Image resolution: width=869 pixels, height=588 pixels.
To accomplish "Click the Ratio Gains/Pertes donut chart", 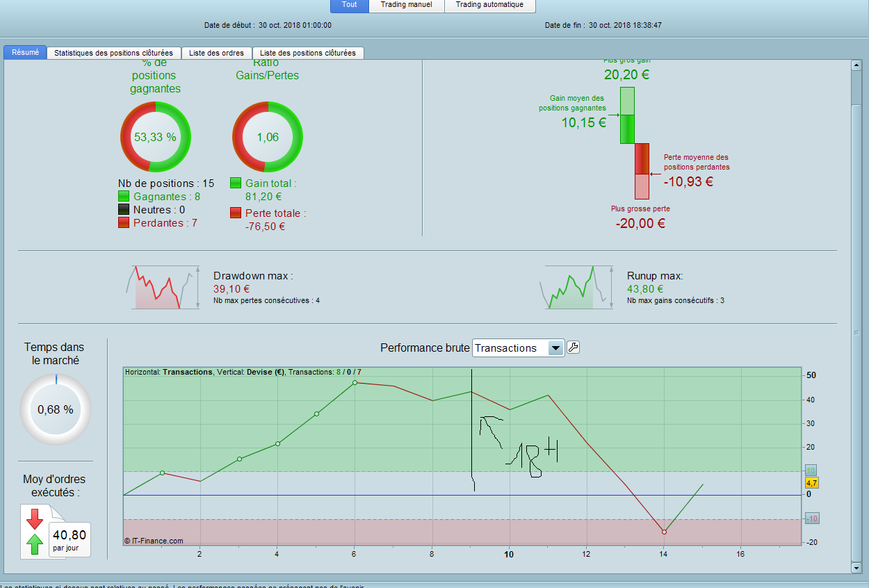I will (x=268, y=137).
